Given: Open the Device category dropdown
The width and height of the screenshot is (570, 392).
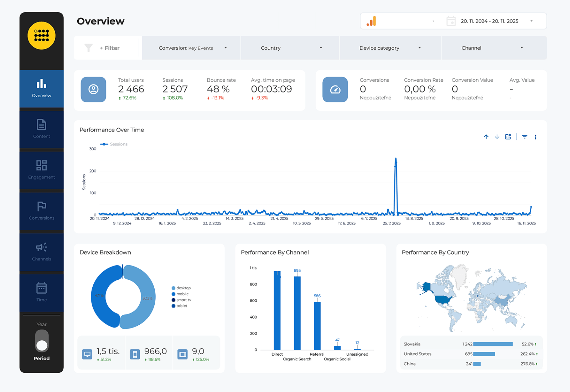Looking at the screenshot, I should click(390, 48).
